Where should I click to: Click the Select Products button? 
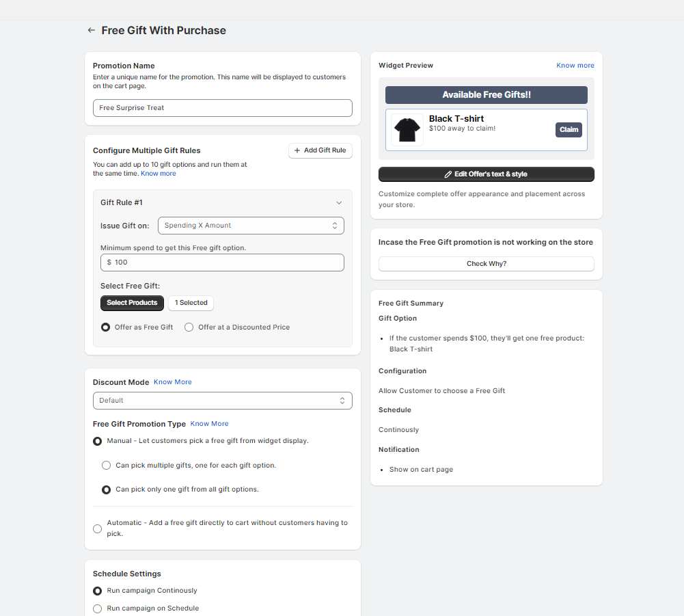pyautogui.click(x=132, y=303)
